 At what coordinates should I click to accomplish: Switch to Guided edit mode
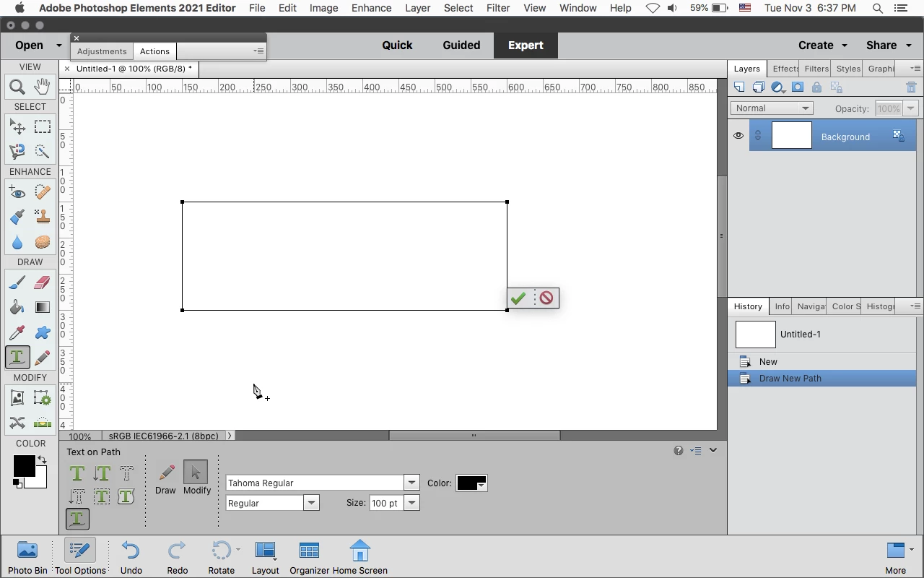click(x=461, y=45)
